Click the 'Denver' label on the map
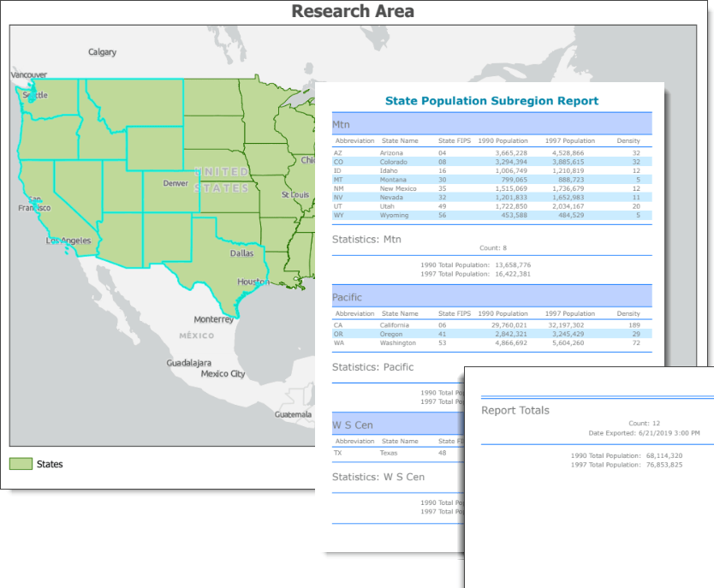The image size is (714, 588). pyautogui.click(x=176, y=183)
